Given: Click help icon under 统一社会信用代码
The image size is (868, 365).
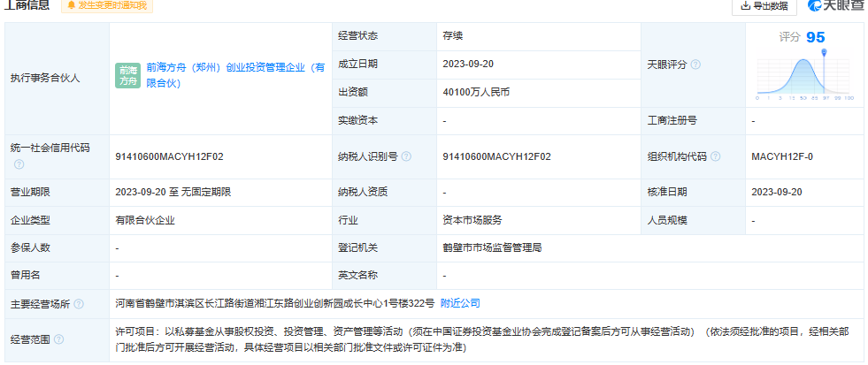Looking at the screenshot, I should (x=19, y=164).
